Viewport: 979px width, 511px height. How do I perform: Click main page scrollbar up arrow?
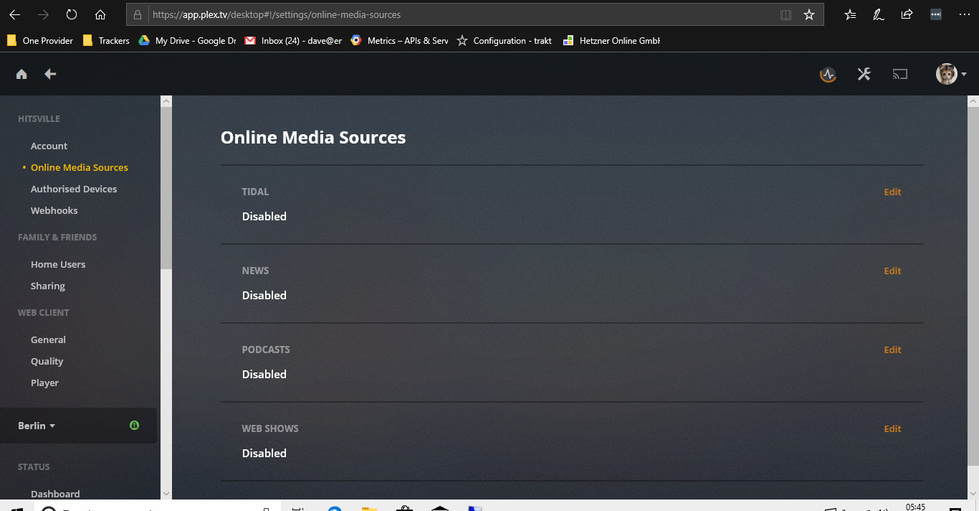[x=973, y=102]
